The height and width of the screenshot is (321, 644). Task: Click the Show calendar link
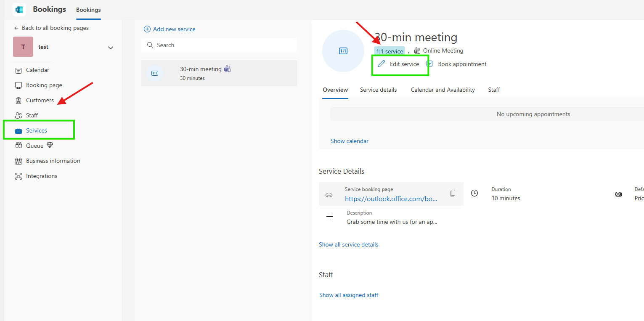coord(350,141)
